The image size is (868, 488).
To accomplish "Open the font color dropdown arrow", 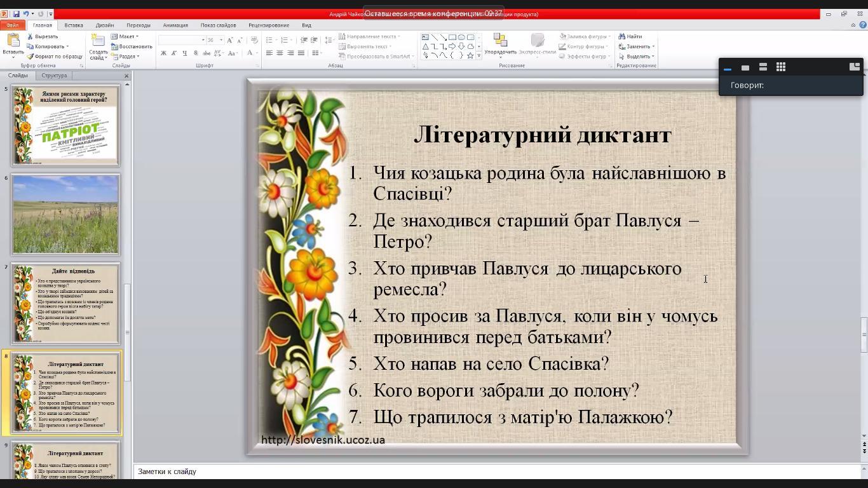I will pyautogui.click(x=257, y=53).
